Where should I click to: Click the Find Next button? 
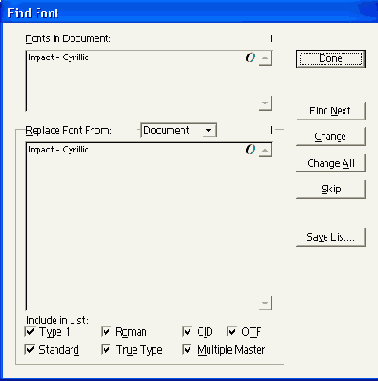(331, 111)
